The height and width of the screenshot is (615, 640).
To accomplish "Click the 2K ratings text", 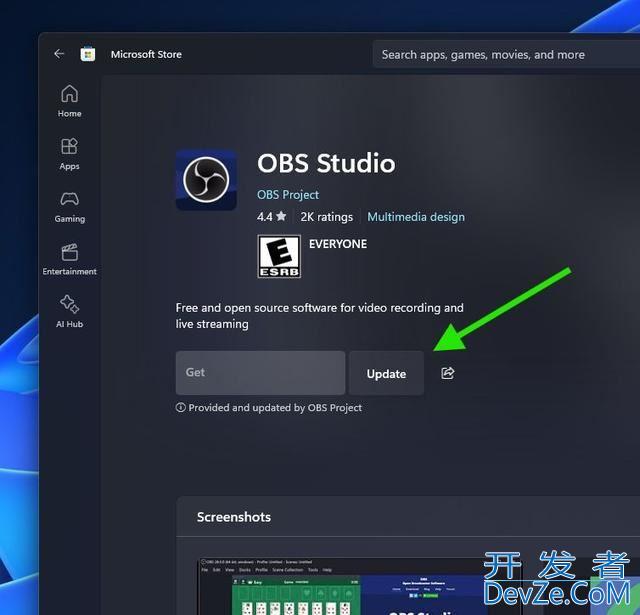I will click(x=327, y=217).
